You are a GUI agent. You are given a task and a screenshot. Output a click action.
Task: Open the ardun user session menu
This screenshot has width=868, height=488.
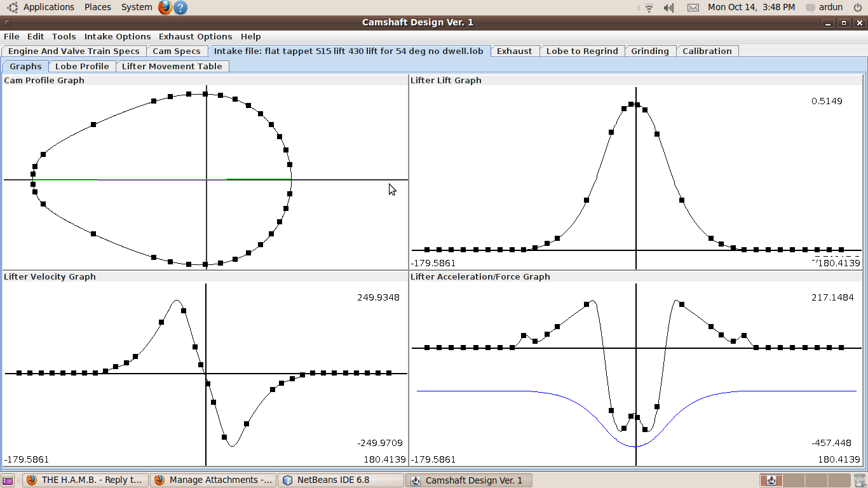coord(825,8)
